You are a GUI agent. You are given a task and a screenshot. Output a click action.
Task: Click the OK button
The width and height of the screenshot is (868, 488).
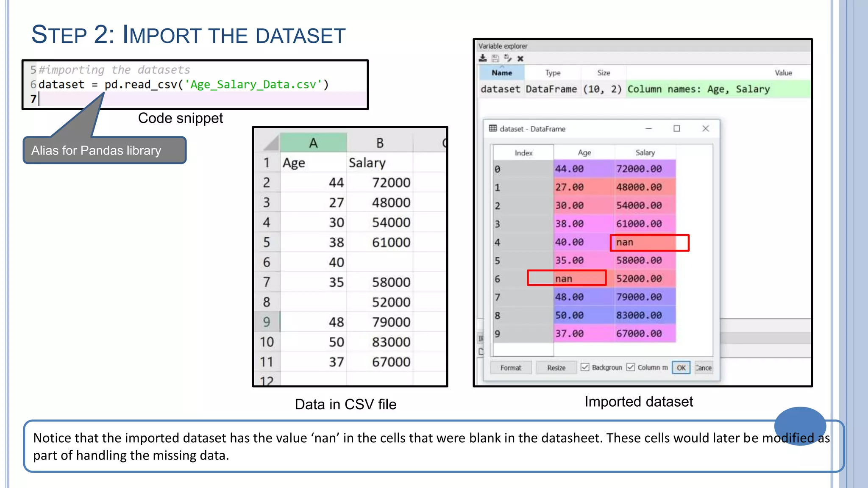coord(681,368)
